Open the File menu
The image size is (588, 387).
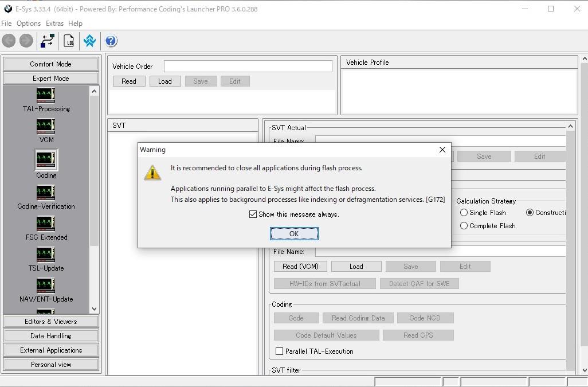6,24
